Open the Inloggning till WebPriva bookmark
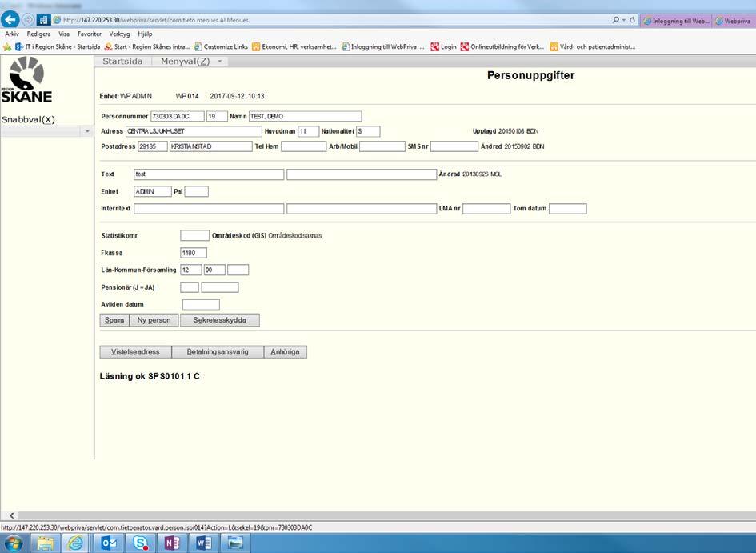The height and width of the screenshot is (553, 756). (x=383, y=46)
